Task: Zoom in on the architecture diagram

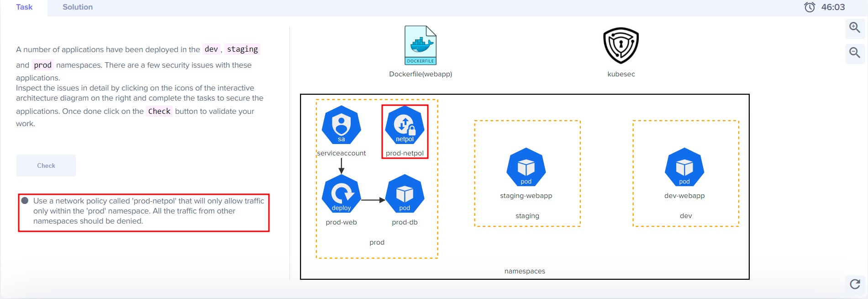Action: pos(855,28)
